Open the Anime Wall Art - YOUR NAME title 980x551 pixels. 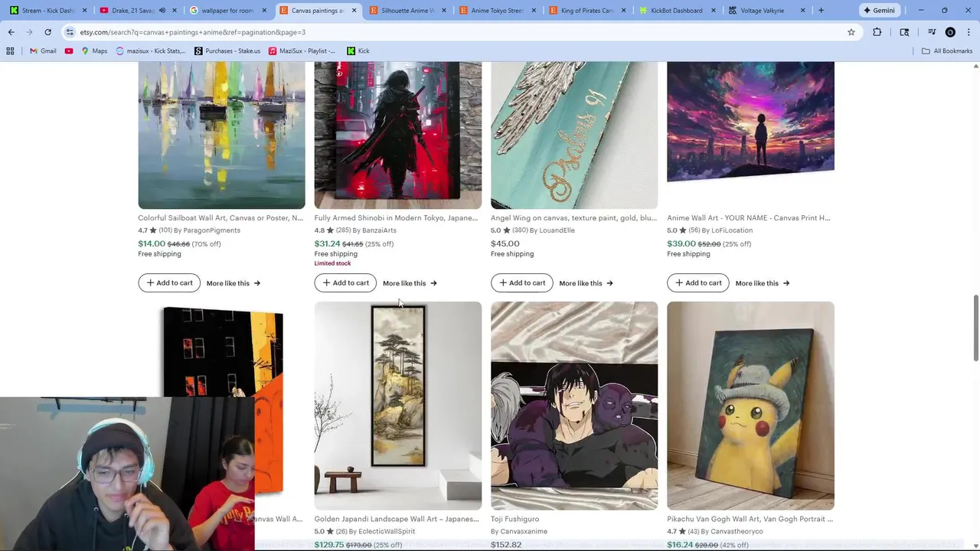coord(749,218)
